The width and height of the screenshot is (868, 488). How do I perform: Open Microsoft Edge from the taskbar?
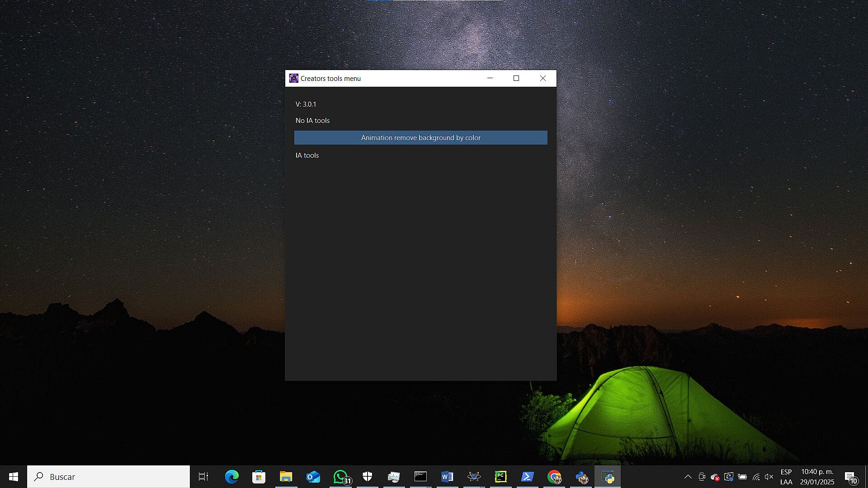point(232,477)
